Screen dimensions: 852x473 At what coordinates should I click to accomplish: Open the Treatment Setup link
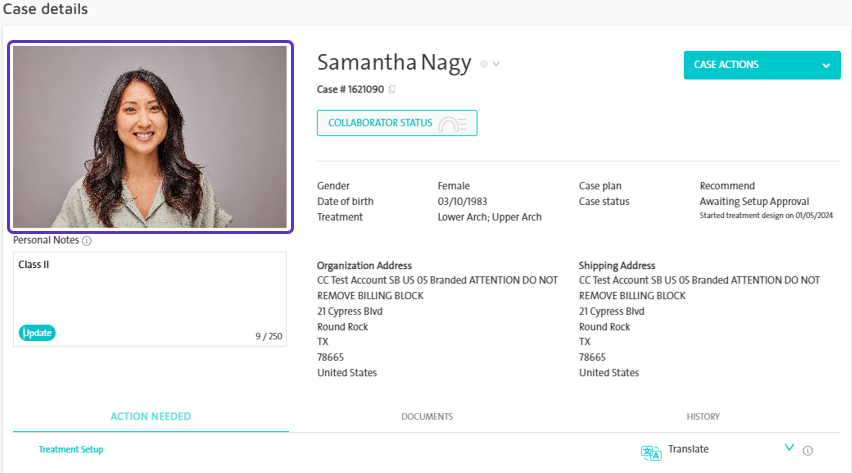tap(71, 450)
